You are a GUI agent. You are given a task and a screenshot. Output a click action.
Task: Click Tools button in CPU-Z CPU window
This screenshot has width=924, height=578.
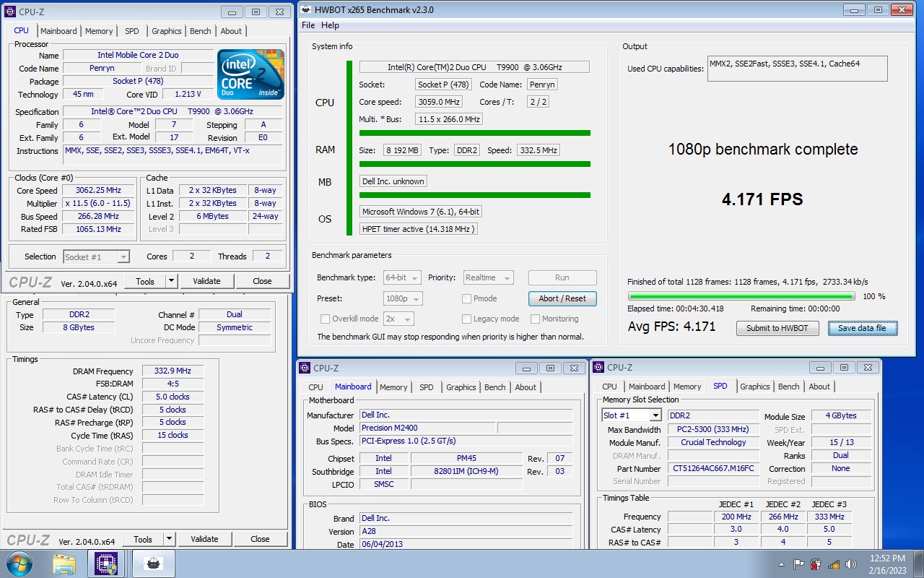pos(145,281)
